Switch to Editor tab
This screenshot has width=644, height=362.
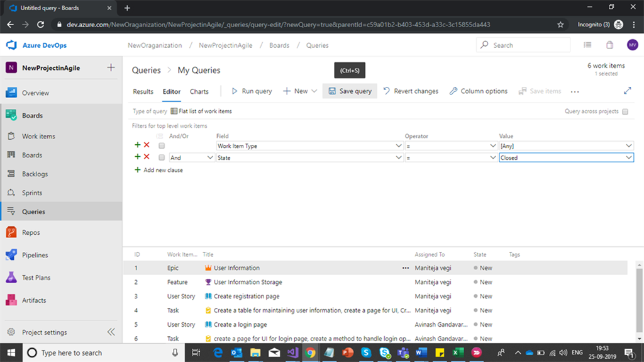tap(172, 91)
